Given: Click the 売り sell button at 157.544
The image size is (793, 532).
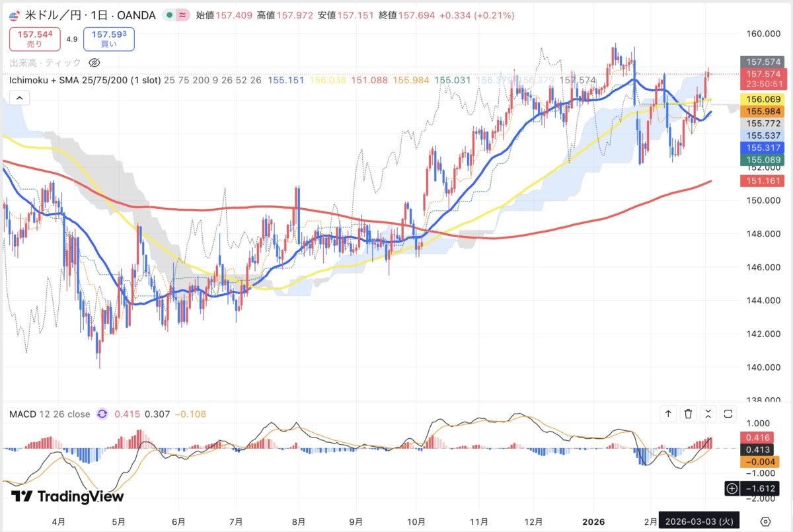Looking at the screenshot, I should point(34,38).
